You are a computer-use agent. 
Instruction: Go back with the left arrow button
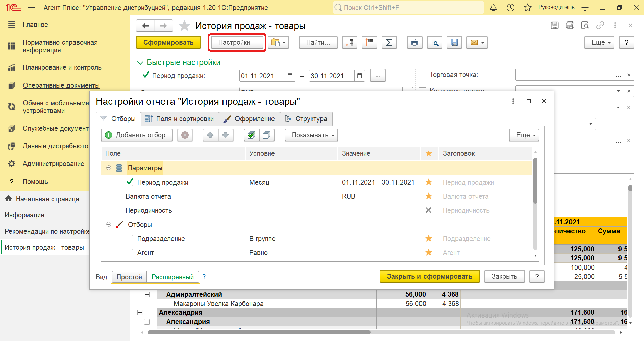(x=145, y=26)
